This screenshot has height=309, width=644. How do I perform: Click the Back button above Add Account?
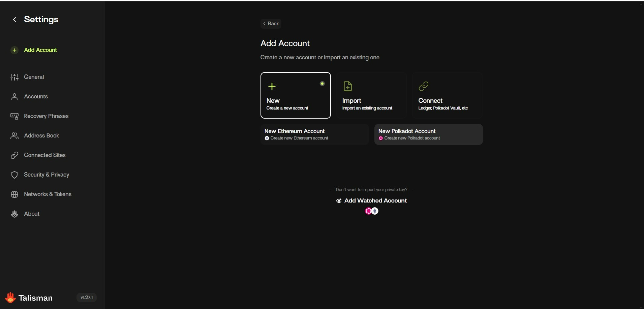click(271, 24)
